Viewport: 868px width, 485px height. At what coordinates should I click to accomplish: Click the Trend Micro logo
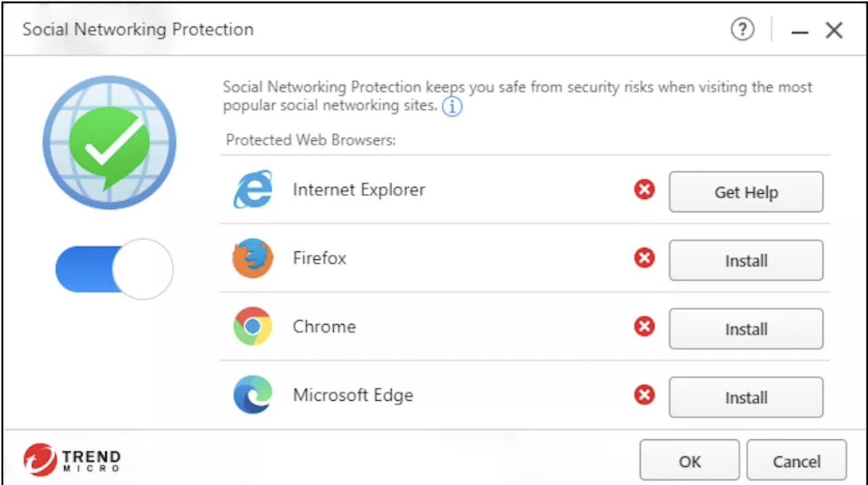click(72, 460)
